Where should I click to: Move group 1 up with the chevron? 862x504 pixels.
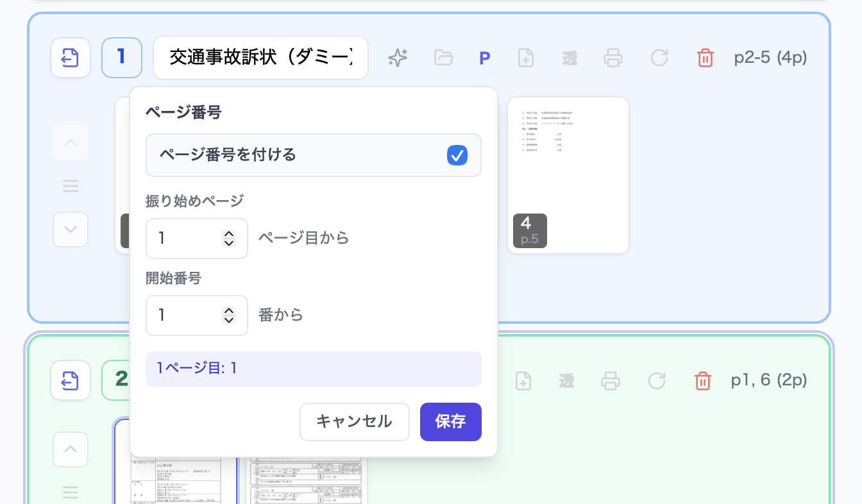71,142
